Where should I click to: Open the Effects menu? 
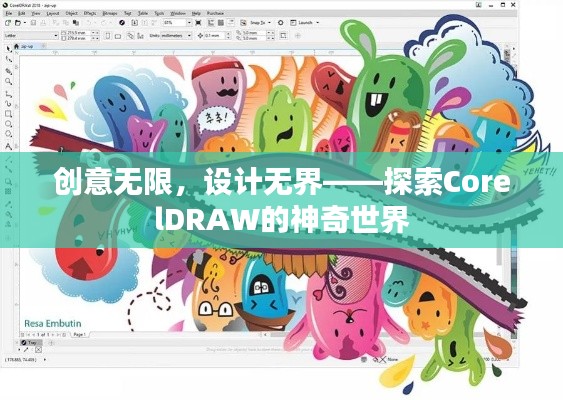click(90, 13)
